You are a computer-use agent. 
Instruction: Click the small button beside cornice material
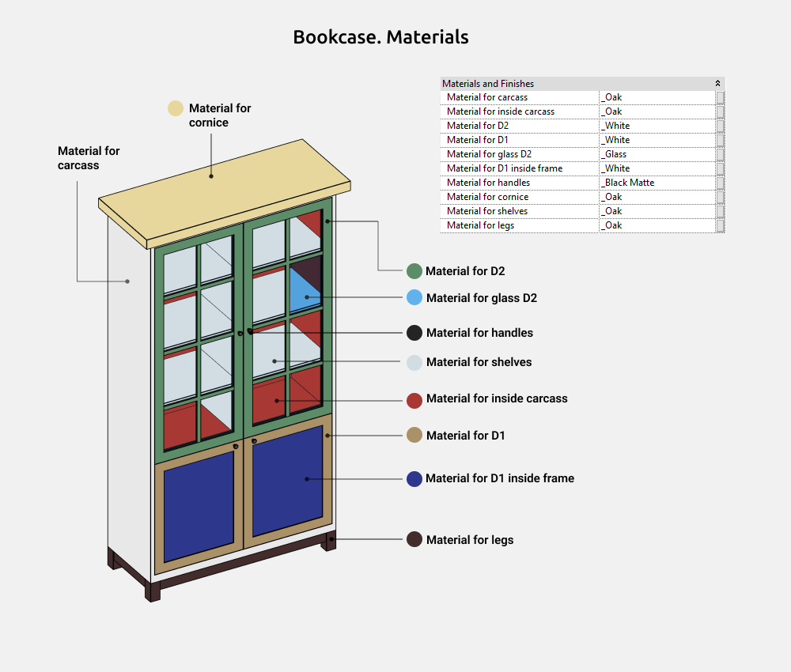721,197
